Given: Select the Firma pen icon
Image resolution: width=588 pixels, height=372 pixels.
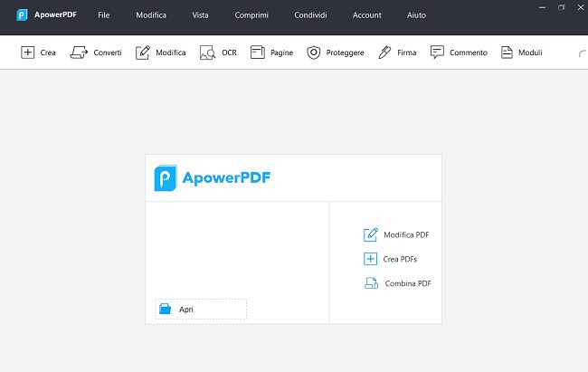Looking at the screenshot, I should point(384,52).
